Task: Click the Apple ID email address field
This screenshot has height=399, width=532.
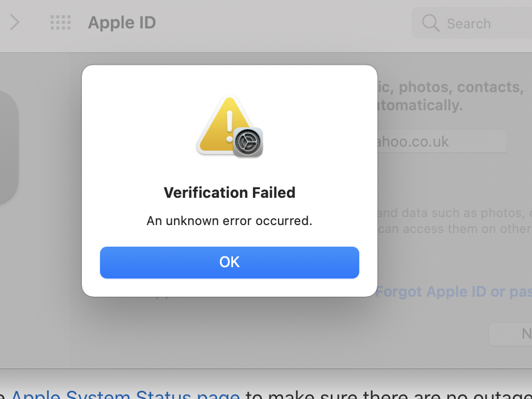Action: coord(441,142)
